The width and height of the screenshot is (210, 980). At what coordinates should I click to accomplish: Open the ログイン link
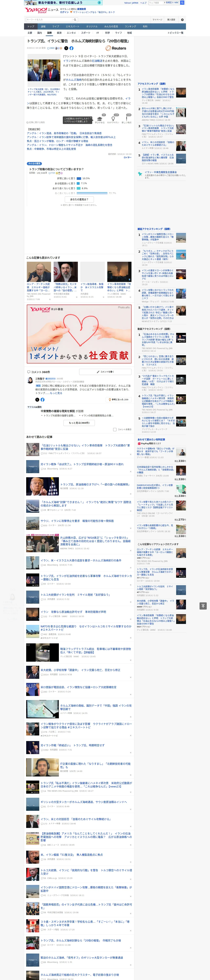[64, 12]
